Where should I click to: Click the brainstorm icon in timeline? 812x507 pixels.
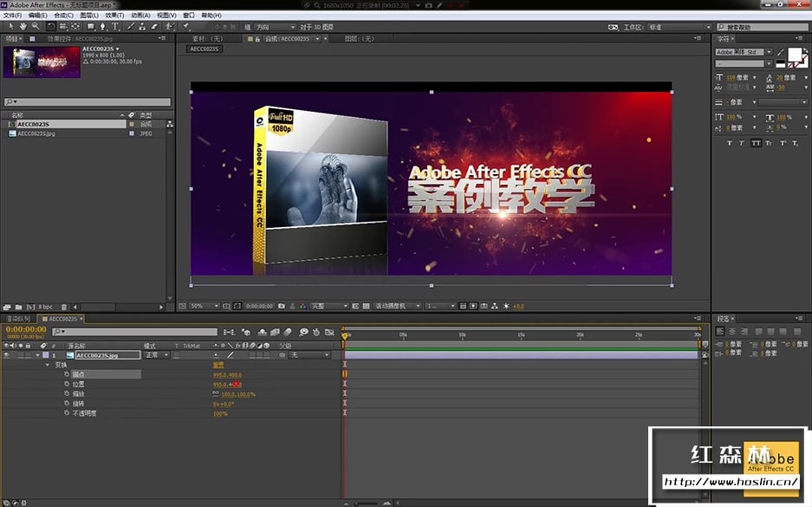coord(303,332)
